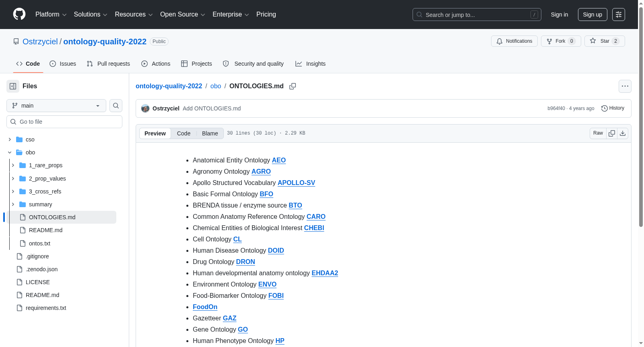The image size is (644, 347).
Task: Click obo breadcrumb link
Action: [216, 86]
